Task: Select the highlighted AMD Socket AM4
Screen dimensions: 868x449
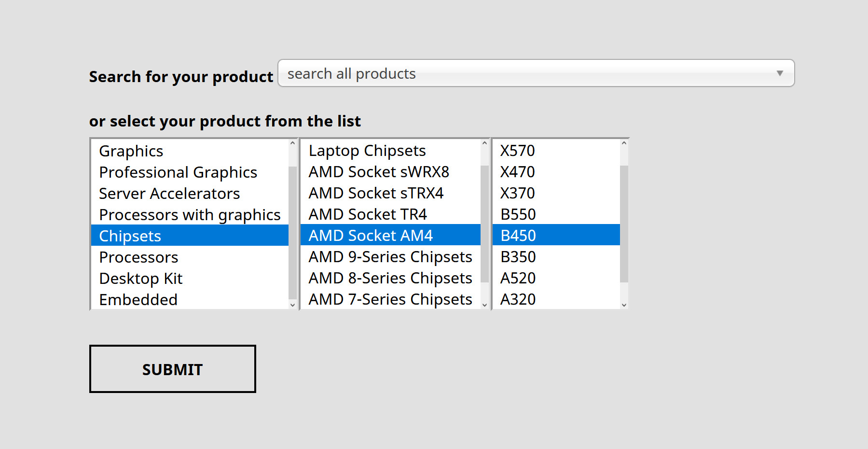Action: pyautogui.click(x=390, y=235)
